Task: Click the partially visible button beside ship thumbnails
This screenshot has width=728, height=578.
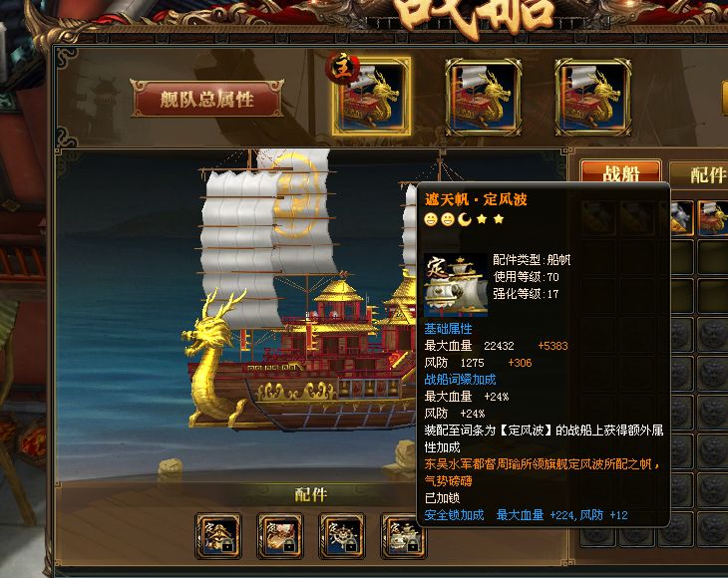Action: [x=724, y=98]
